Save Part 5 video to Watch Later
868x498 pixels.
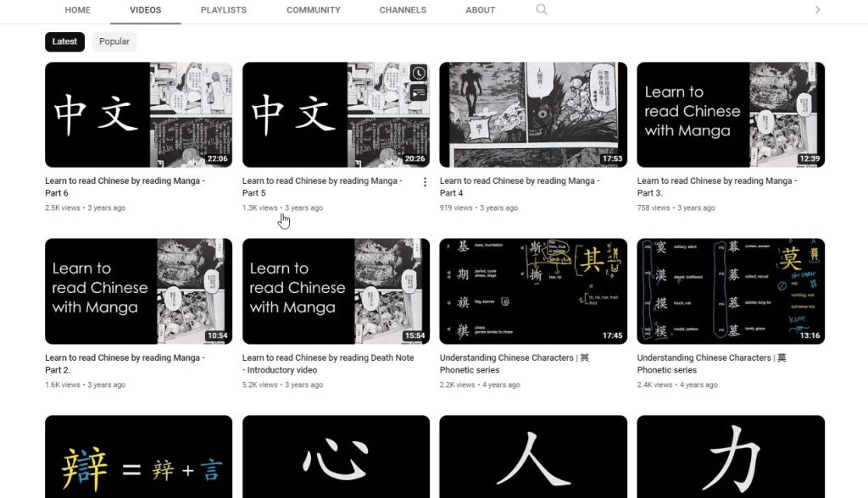tap(419, 73)
